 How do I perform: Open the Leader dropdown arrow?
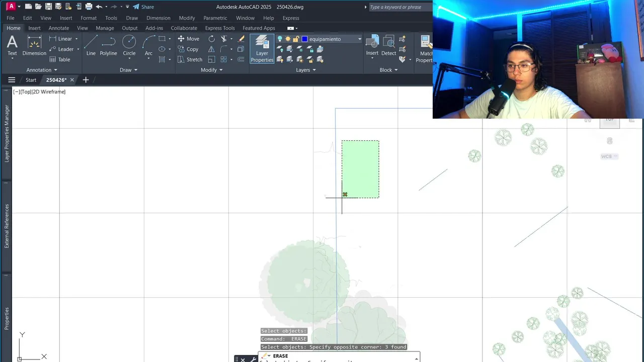click(78, 49)
